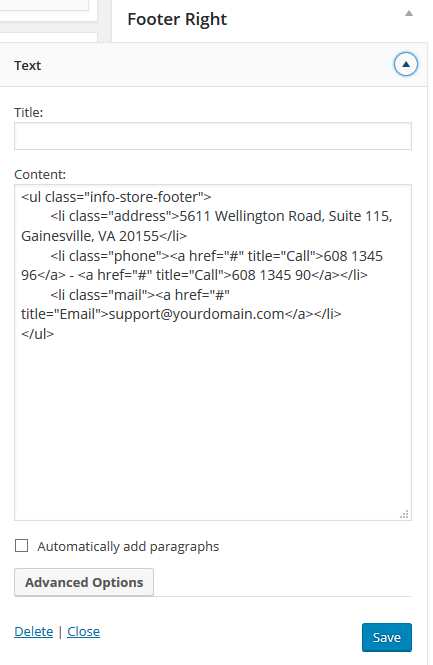This screenshot has height=665, width=433.
Task: Click the Automatically add paragraphs label
Action: click(128, 547)
